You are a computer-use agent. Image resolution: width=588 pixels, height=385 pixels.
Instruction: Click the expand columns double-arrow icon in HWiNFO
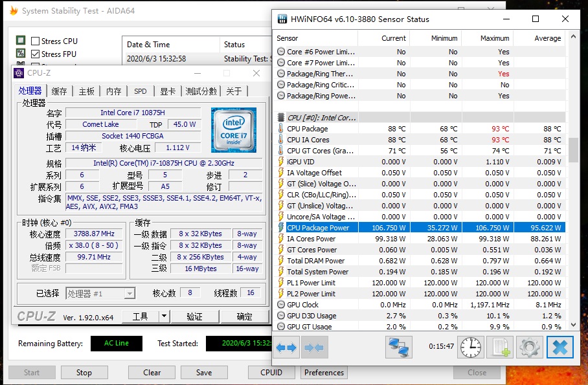(286, 347)
